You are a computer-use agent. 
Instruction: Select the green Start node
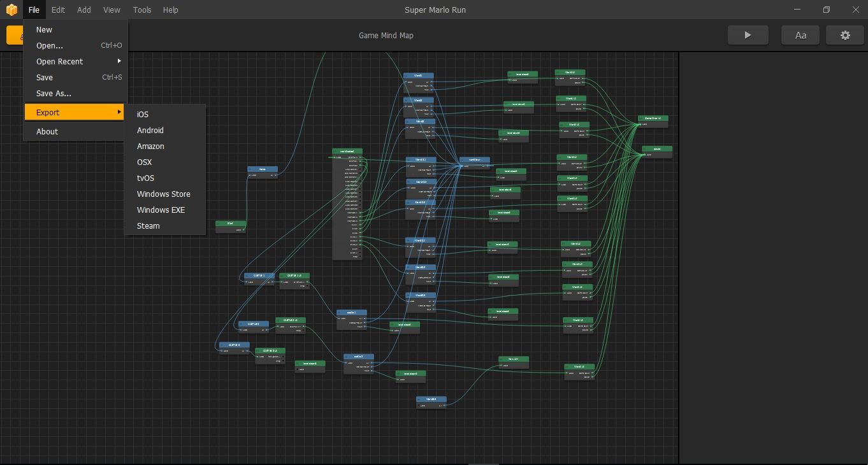231,226
